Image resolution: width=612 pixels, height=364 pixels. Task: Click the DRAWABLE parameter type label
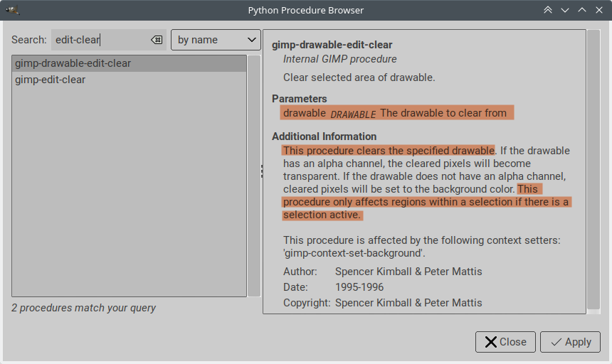coord(353,114)
